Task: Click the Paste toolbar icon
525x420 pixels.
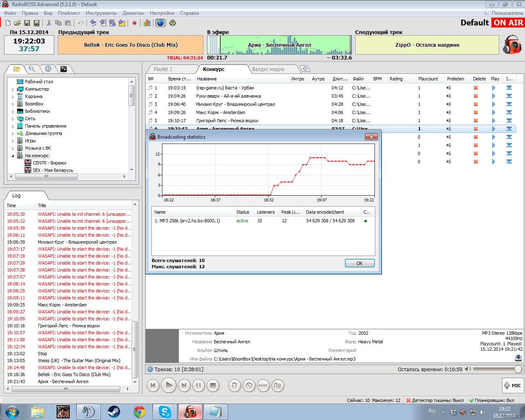Action: [x=68, y=23]
